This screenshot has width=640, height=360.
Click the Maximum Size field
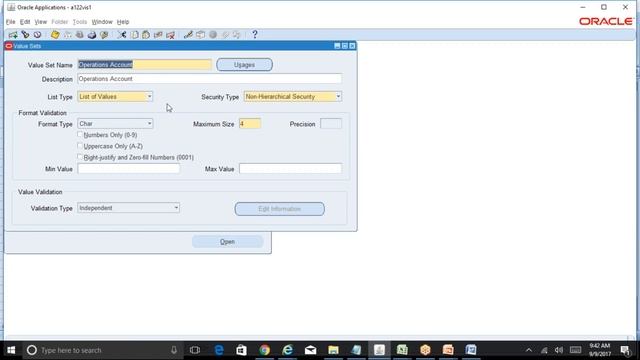pos(250,123)
